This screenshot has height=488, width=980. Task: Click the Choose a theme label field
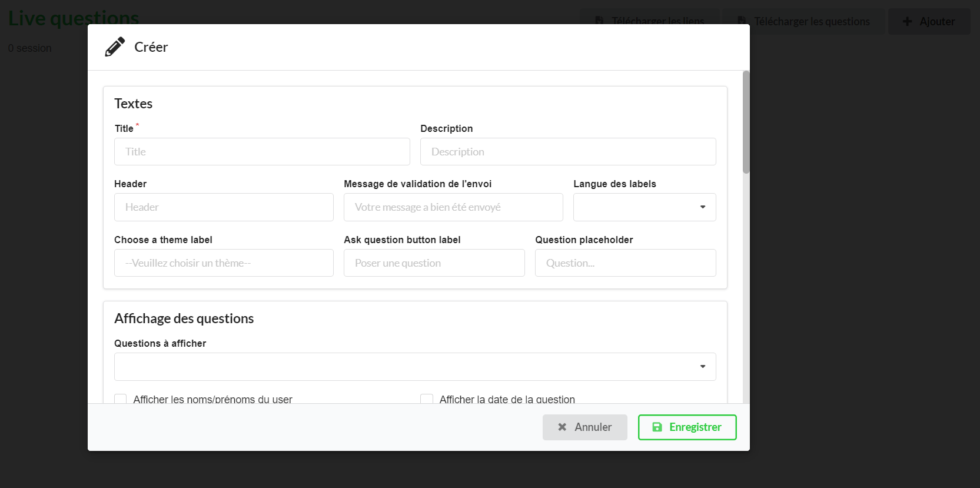tap(224, 263)
